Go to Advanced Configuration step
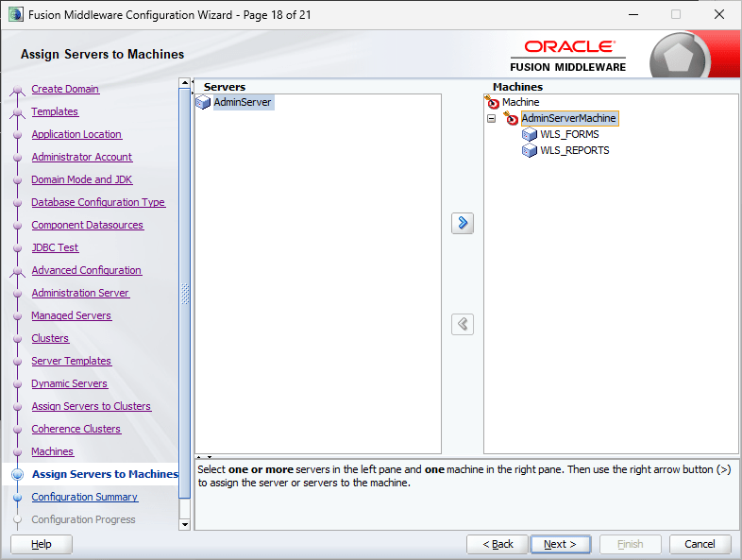742x560 pixels. point(87,270)
